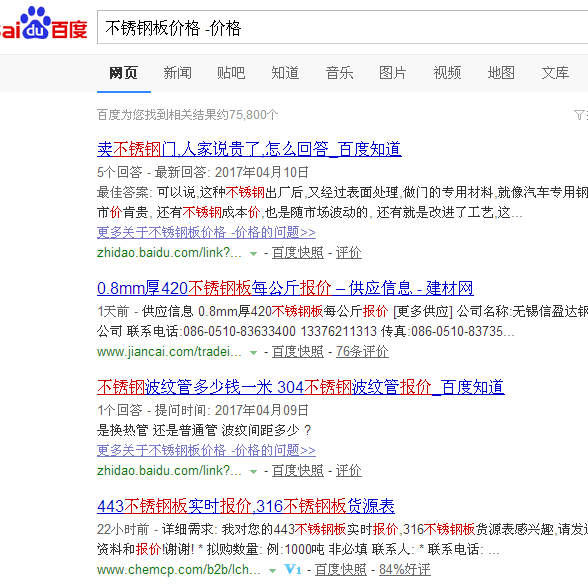Open the 视频 tab
The width and height of the screenshot is (588, 588).
[447, 73]
